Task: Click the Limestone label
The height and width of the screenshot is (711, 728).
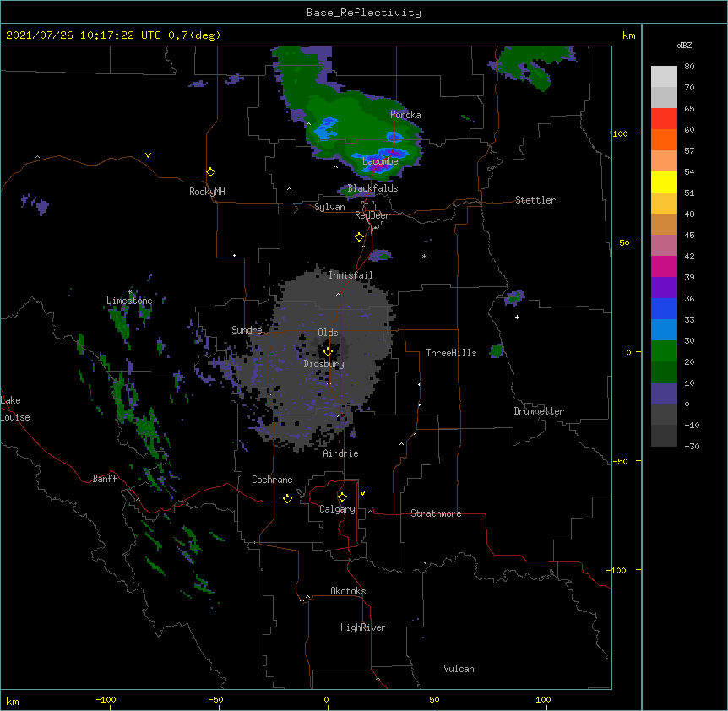Action: [129, 301]
